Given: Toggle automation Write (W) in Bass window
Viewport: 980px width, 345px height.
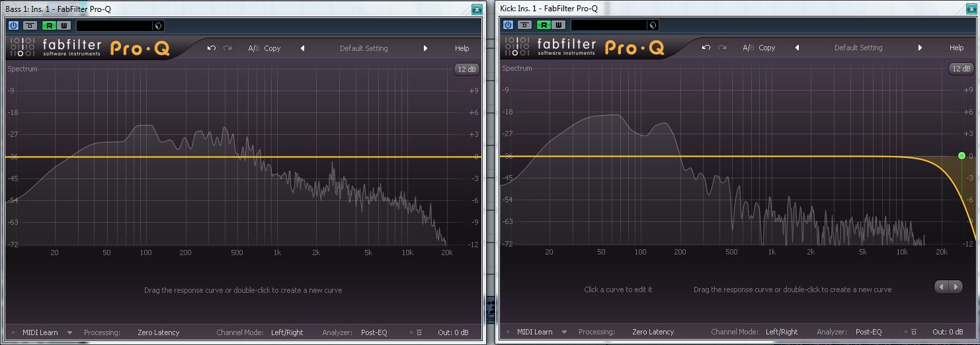Looking at the screenshot, I should pos(63,26).
